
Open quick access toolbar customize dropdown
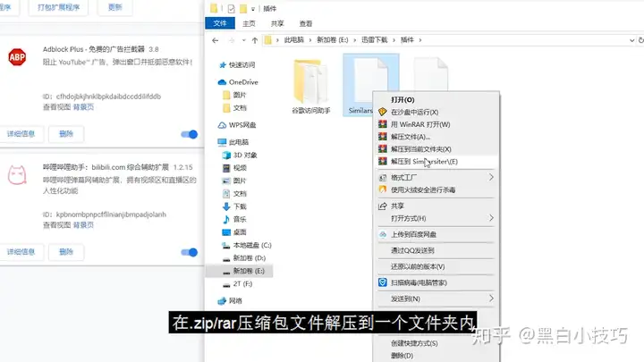click(253, 9)
